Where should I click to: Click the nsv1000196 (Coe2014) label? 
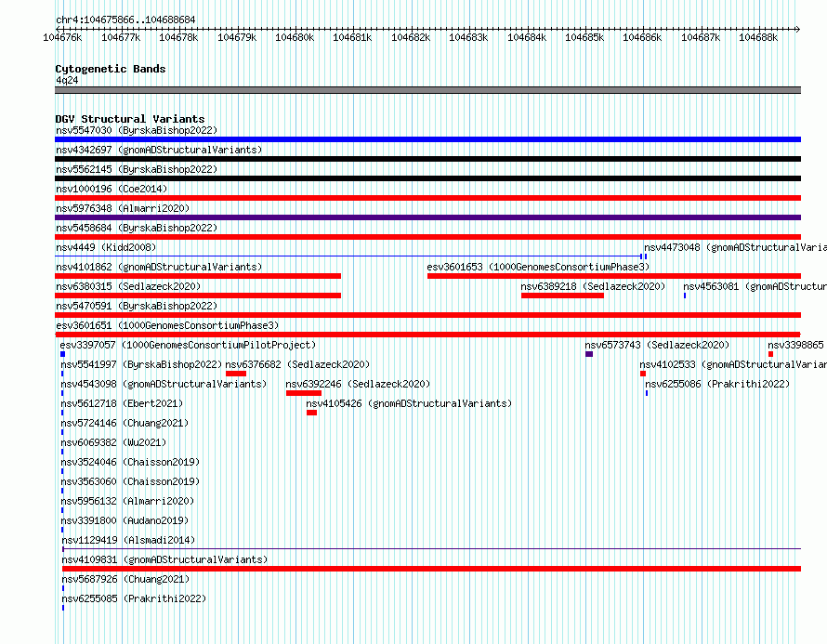[x=112, y=189]
